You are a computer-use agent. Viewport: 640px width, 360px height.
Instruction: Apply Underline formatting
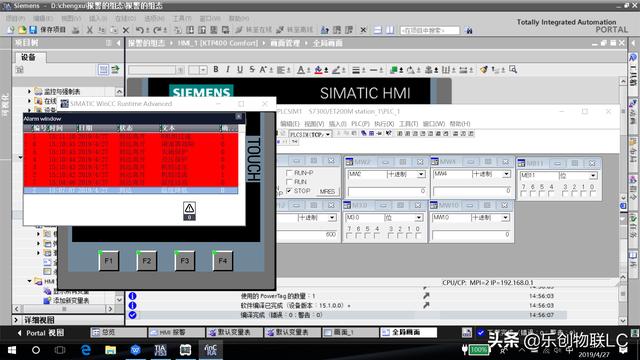pyautogui.click(x=240, y=70)
